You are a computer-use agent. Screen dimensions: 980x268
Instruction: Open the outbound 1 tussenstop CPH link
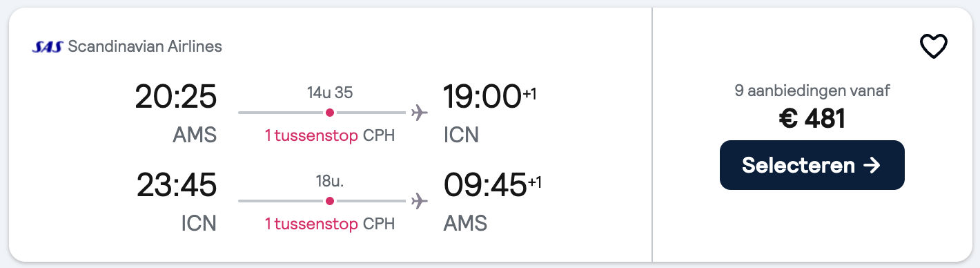click(x=330, y=135)
